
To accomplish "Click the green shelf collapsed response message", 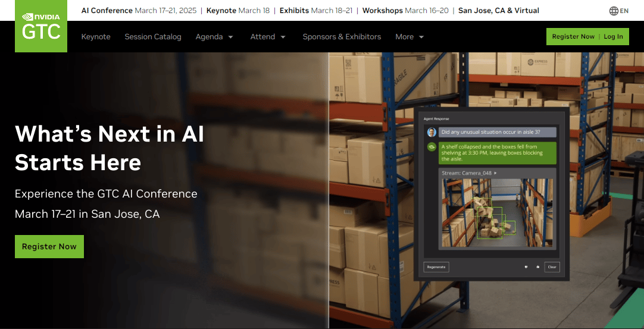I will click(x=498, y=153).
